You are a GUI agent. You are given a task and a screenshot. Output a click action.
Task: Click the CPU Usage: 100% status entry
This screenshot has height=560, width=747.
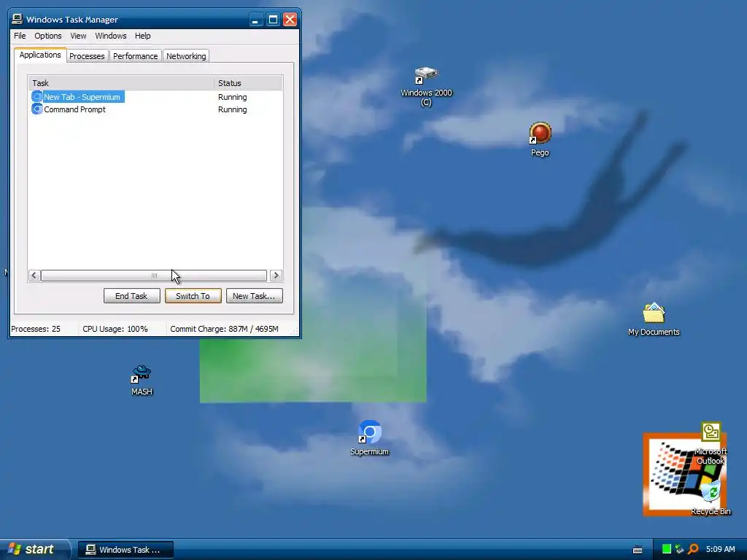(115, 329)
